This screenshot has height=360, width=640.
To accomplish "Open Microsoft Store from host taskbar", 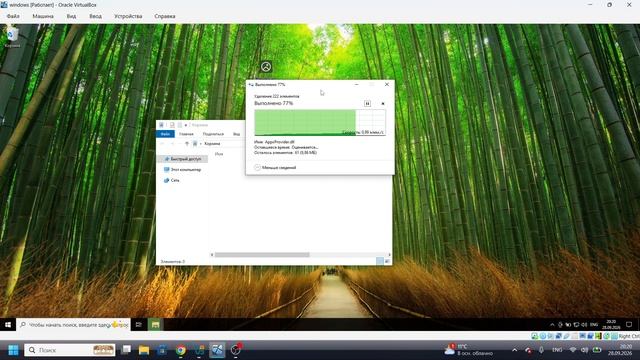I will coord(162,350).
